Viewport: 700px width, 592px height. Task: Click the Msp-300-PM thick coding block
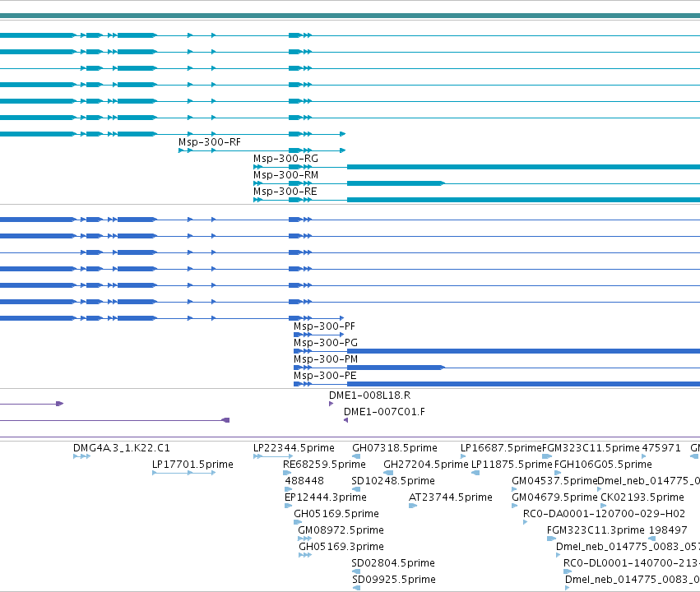pyautogui.click(x=396, y=368)
